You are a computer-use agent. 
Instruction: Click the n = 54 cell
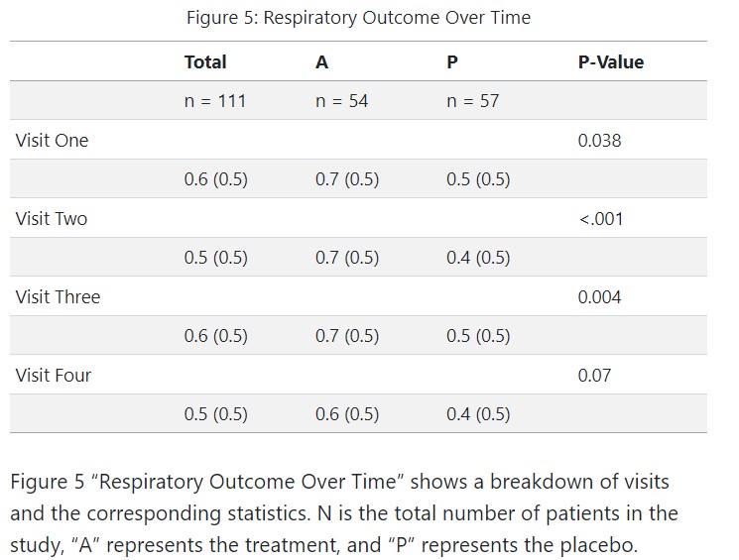341,101
